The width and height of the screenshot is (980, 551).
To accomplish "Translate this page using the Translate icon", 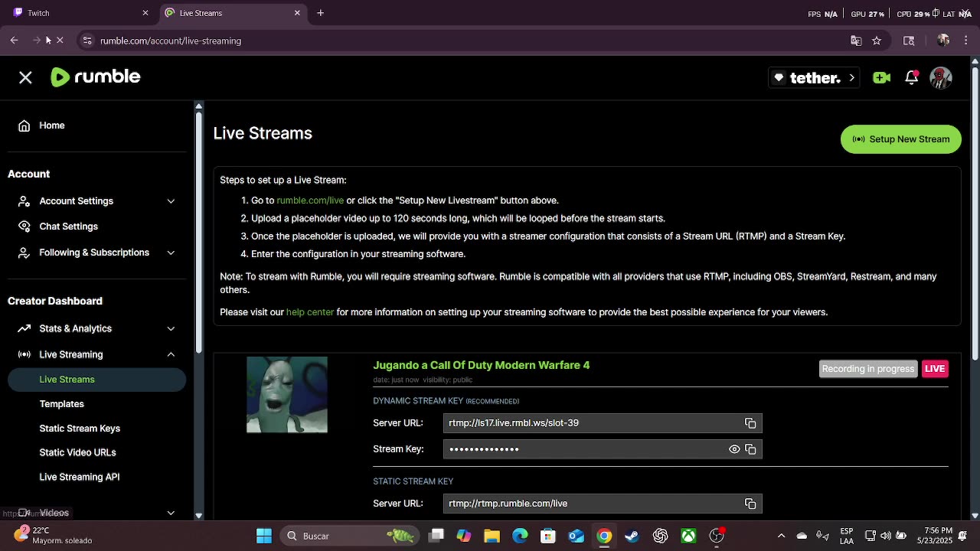I will 856,41.
